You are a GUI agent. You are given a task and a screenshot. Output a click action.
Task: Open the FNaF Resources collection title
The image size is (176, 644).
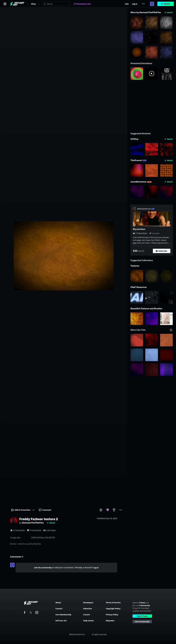pos(138,287)
